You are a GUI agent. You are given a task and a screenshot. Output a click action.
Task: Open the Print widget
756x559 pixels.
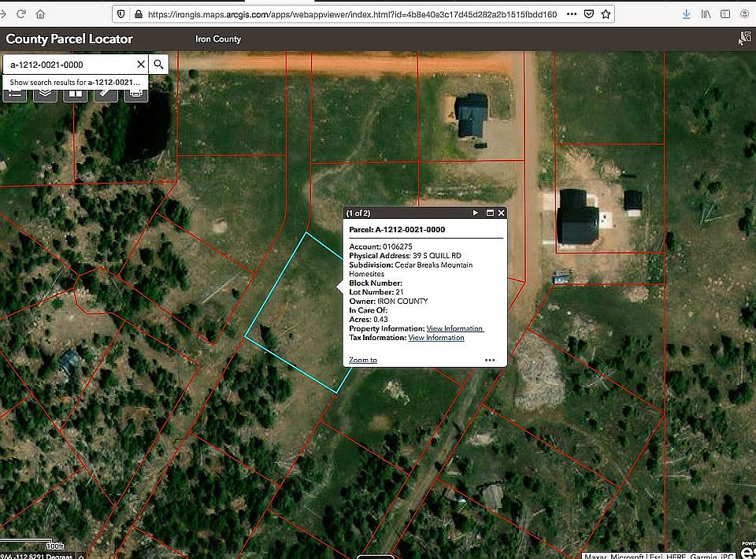tap(135, 94)
